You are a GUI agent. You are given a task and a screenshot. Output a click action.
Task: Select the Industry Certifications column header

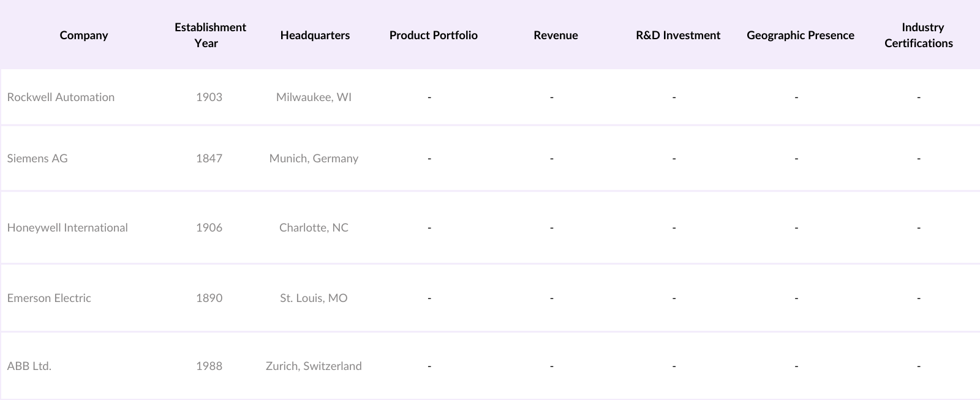pos(919,35)
